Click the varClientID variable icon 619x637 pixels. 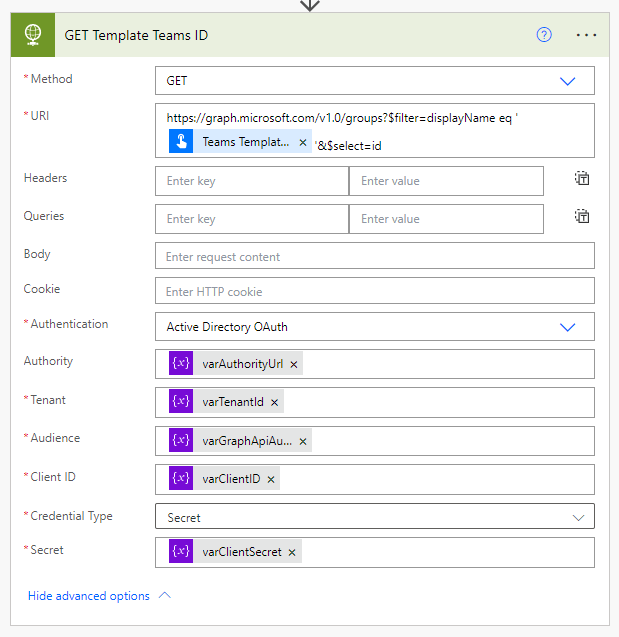pyautogui.click(x=181, y=478)
